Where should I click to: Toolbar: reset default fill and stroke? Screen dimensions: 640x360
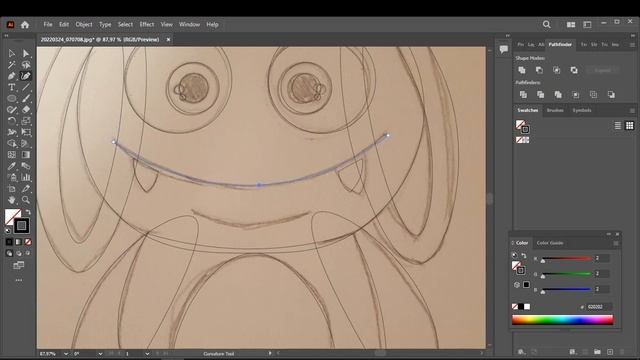7,231
